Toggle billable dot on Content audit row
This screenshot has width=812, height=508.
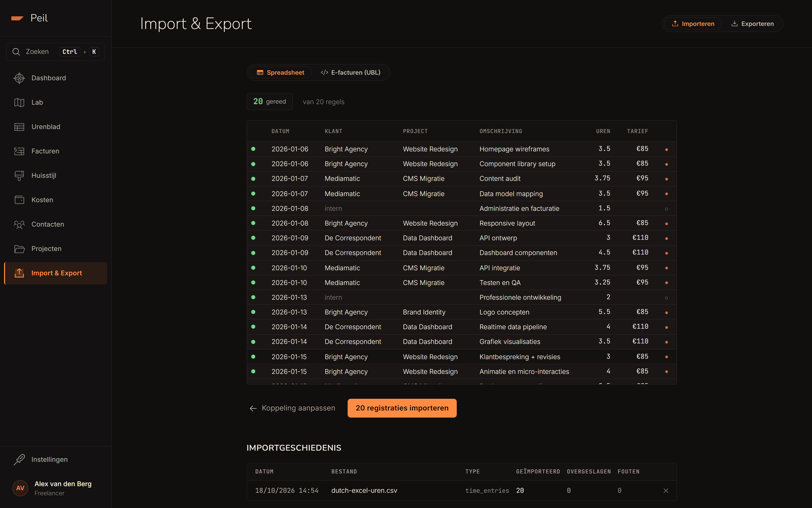pyautogui.click(x=666, y=179)
